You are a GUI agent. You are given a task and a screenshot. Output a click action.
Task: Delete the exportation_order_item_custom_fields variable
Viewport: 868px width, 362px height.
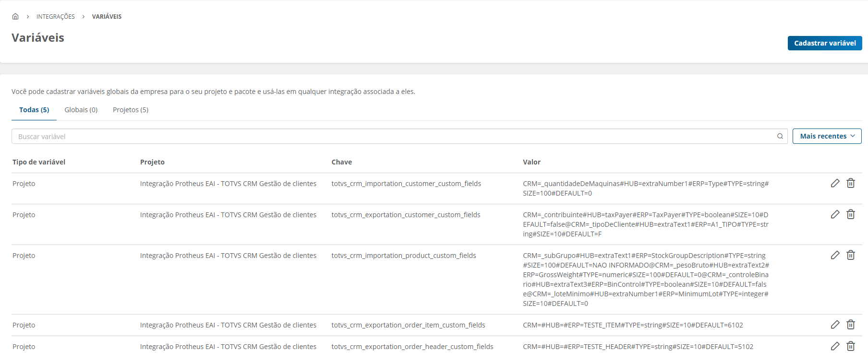[851, 325]
